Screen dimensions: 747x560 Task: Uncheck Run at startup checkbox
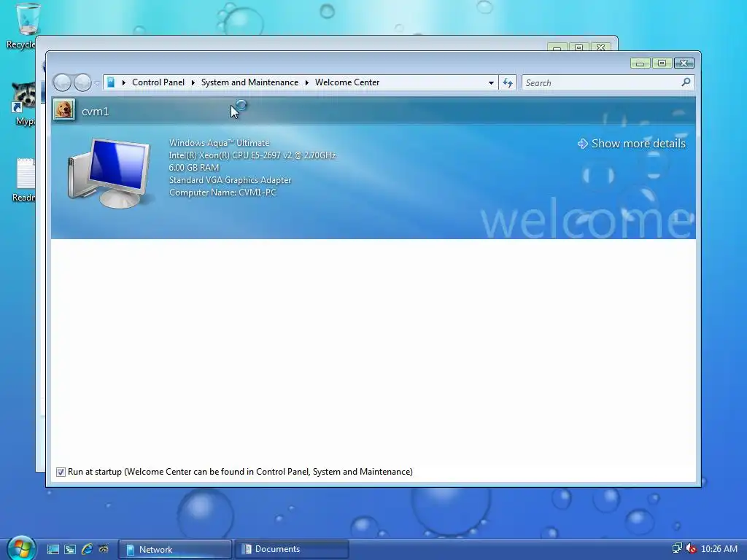[61, 472]
